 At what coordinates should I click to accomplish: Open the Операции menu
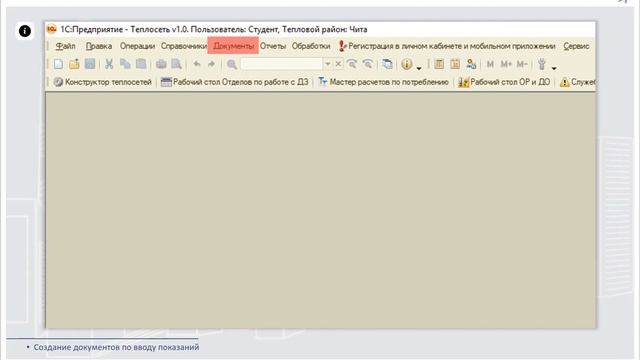pyautogui.click(x=137, y=46)
